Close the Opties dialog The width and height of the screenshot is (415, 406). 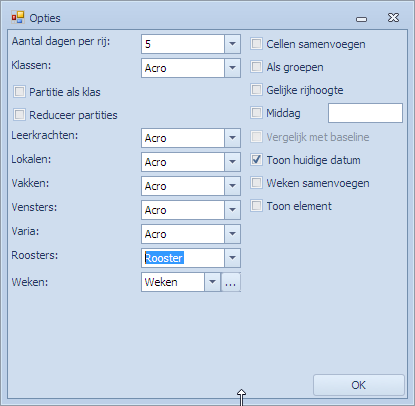point(393,18)
